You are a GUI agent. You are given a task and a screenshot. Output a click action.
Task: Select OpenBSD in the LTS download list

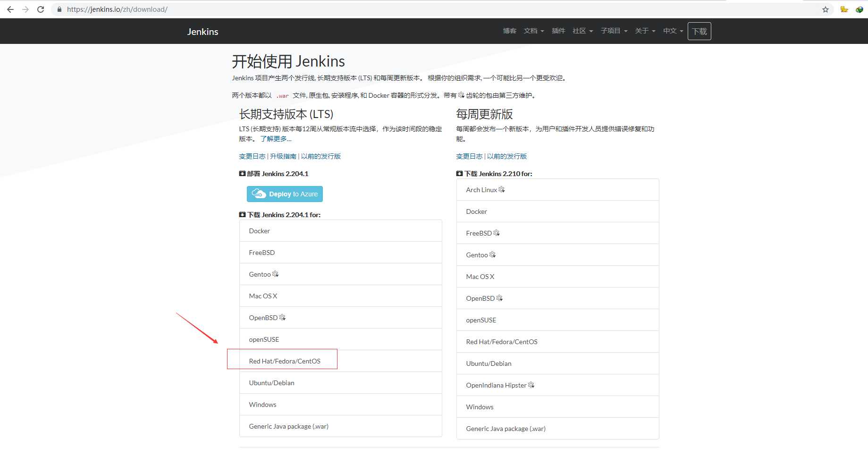coord(341,318)
